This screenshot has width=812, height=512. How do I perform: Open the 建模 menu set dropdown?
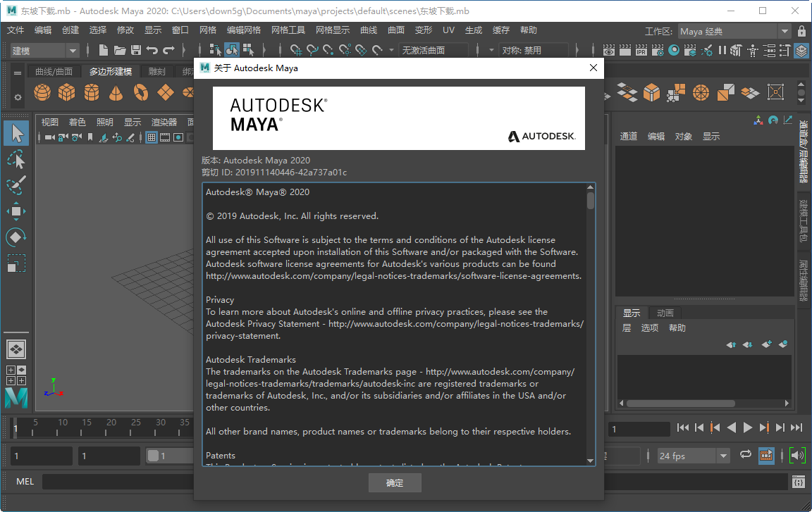(42, 50)
